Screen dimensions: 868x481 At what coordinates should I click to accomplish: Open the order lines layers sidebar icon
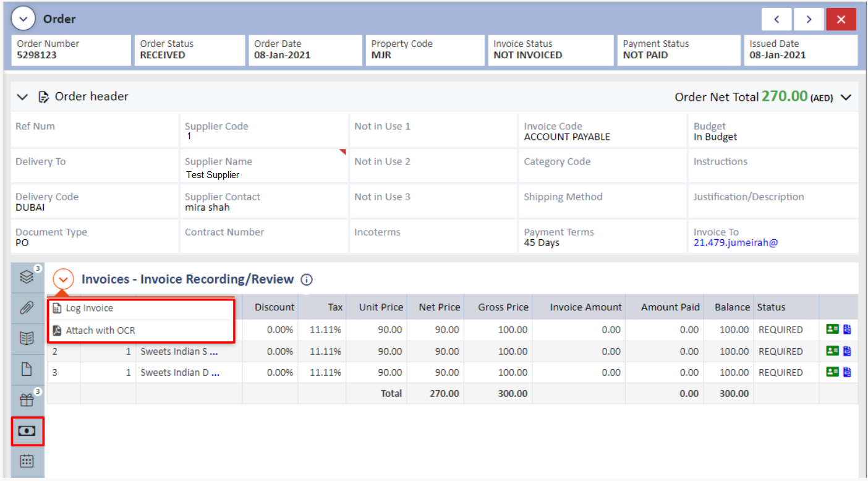coord(27,277)
